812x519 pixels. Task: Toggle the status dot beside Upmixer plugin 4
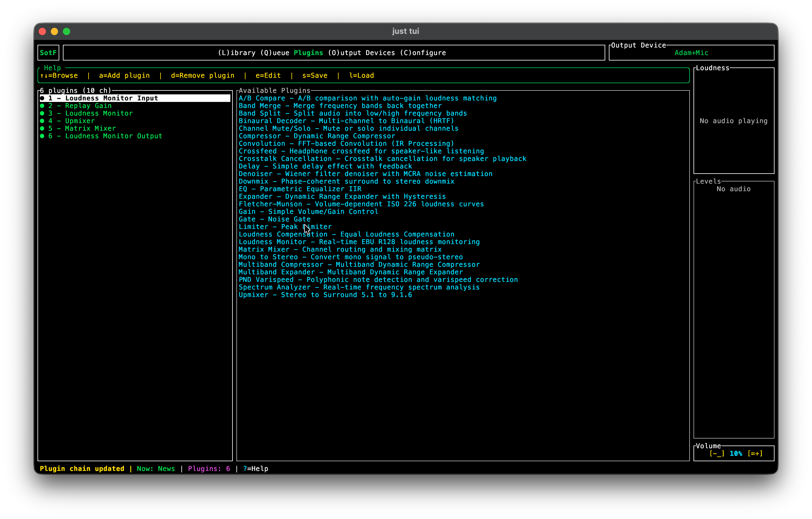[42, 121]
